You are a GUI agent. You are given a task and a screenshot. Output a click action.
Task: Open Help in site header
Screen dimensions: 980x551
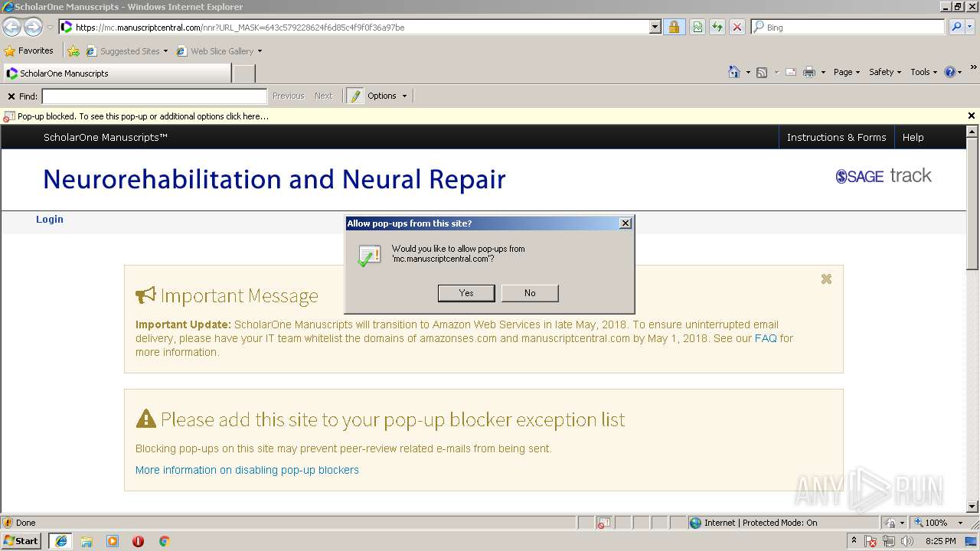tap(913, 137)
